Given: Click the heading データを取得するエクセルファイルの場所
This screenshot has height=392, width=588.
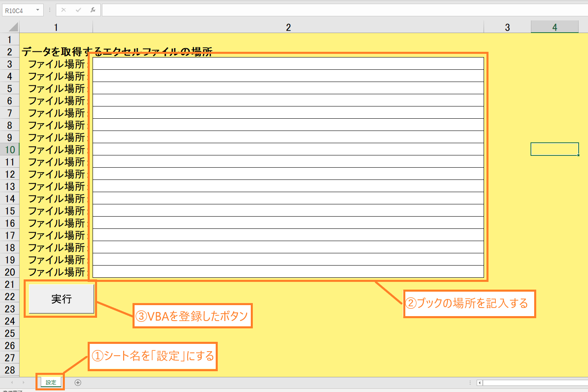Looking at the screenshot, I should coord(117,52).
